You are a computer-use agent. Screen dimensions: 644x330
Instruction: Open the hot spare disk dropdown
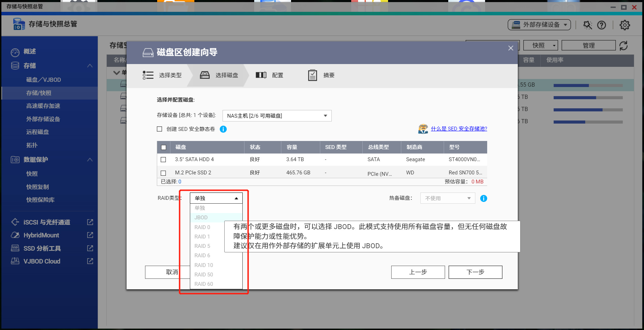[448, 198]
